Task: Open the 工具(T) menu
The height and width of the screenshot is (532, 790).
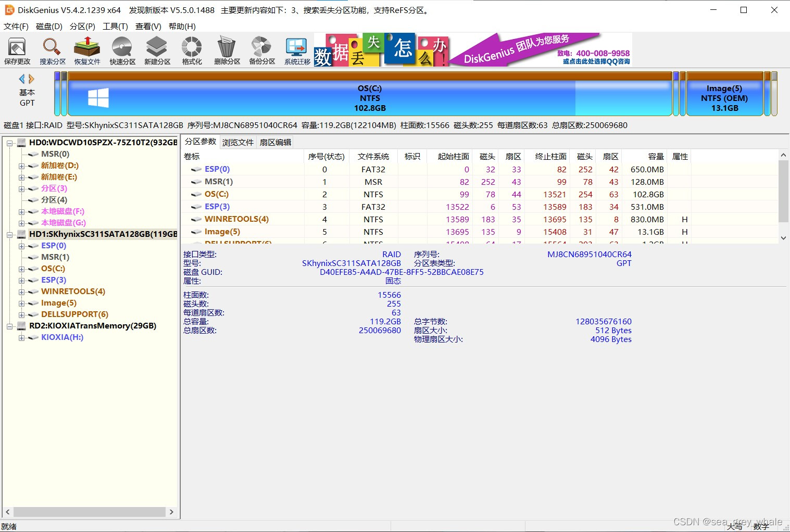Action: coord(115,27)
